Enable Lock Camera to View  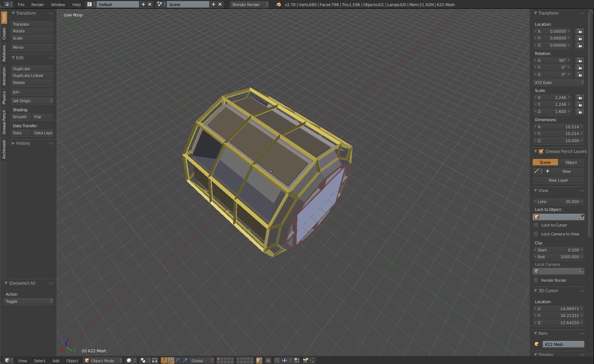[x=536, y=234]
